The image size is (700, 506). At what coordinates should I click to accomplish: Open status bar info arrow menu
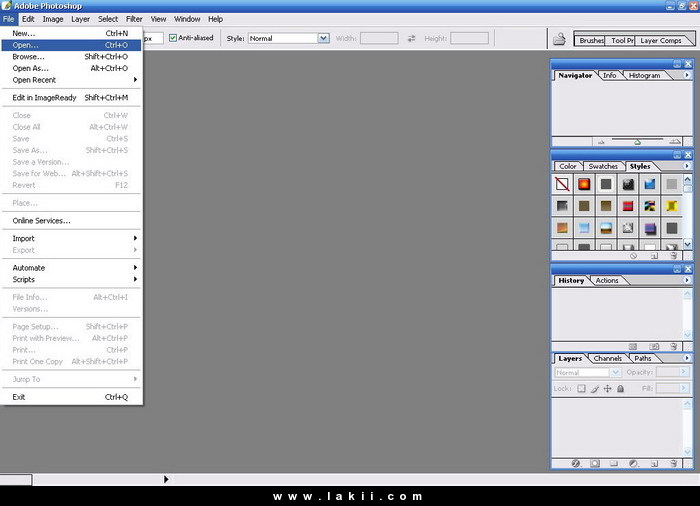166,479
